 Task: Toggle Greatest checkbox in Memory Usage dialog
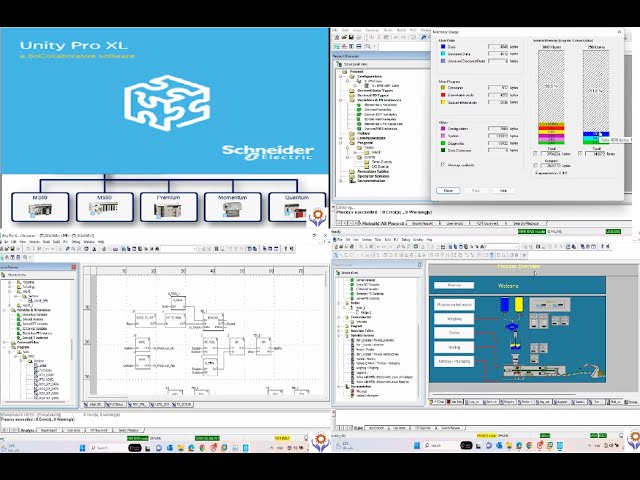(x=535, y=165)
